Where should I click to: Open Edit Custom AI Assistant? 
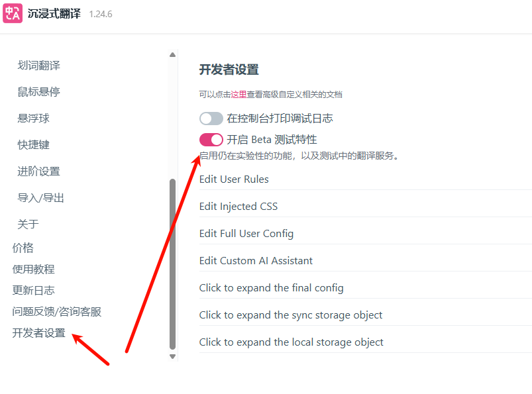(256, 261)
